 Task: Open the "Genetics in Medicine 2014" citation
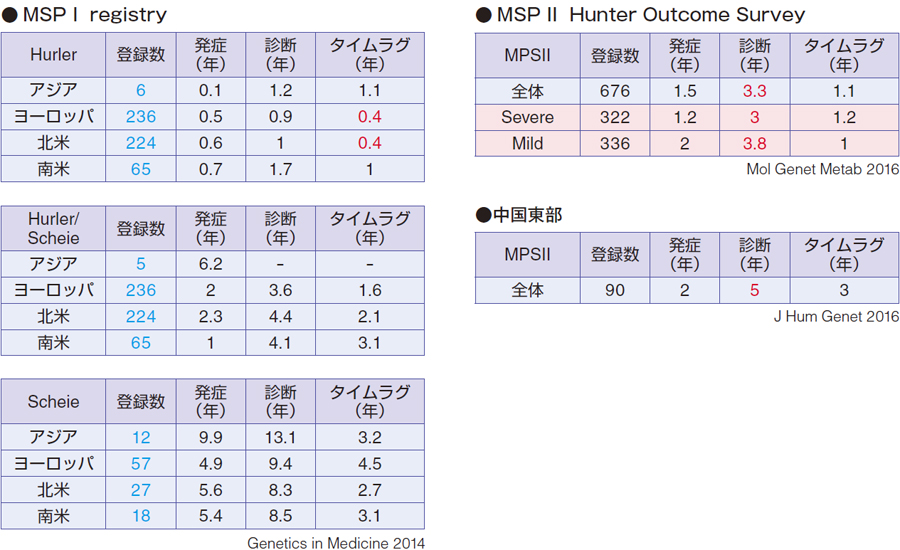(336, 543)
